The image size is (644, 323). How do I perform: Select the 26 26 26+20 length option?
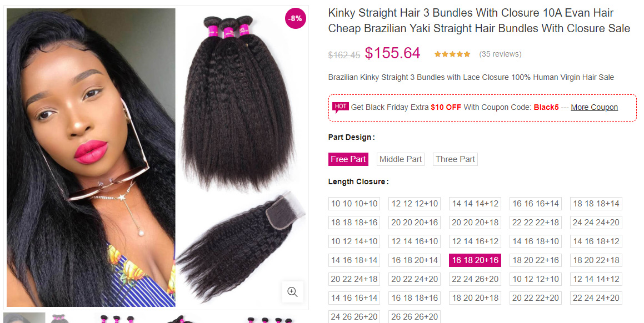[x=415, y=317]
